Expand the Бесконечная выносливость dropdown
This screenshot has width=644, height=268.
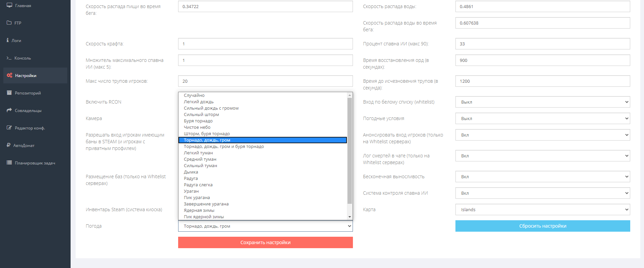(542, 177)
